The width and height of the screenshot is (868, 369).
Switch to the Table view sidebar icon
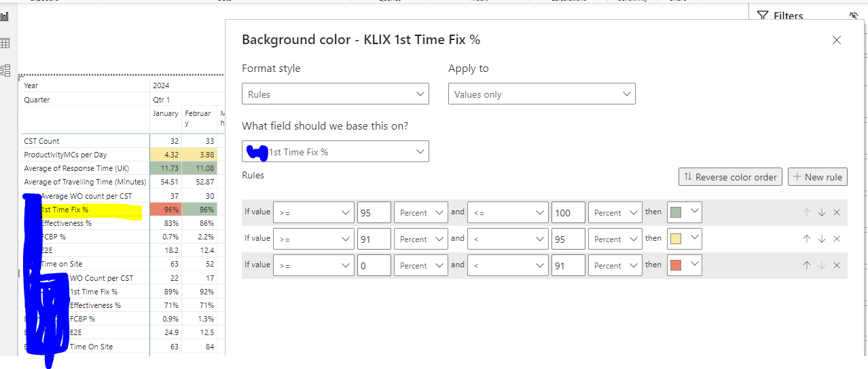[x=5, y=43]
